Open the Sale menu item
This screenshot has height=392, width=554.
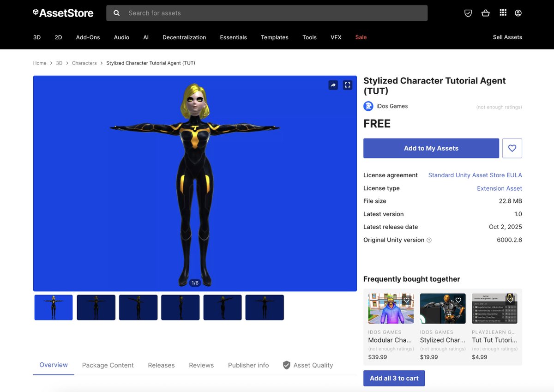(x=361, y=37)
